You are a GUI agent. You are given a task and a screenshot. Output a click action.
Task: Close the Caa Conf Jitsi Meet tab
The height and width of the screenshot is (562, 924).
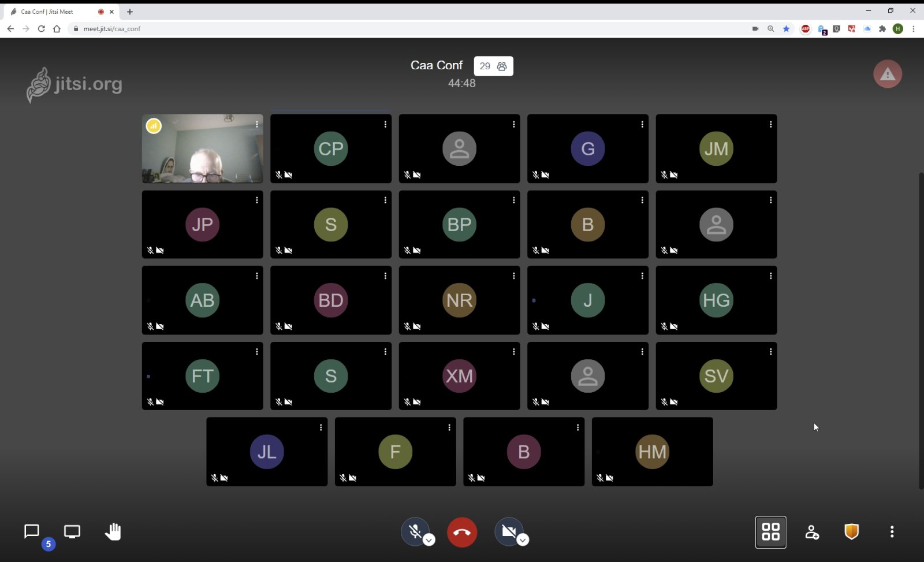(x=111, y=12)
